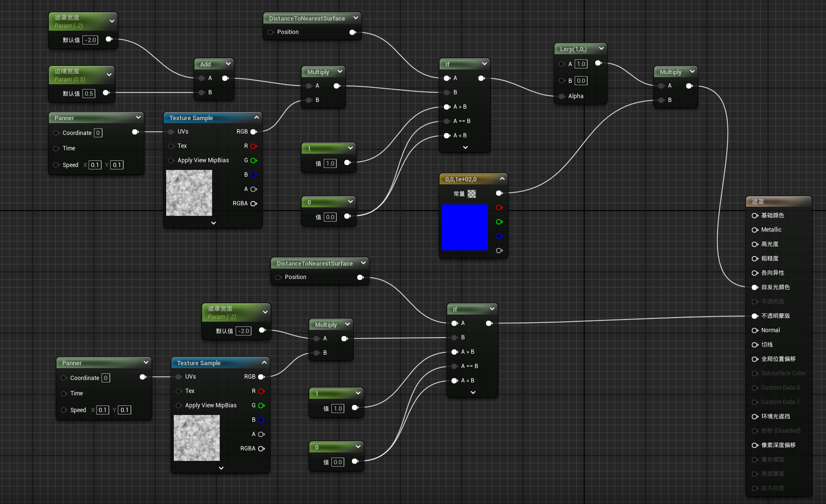
Task: Click the green output pin on 0,0,1e+02,0 constant
Action: pos(499,222)
